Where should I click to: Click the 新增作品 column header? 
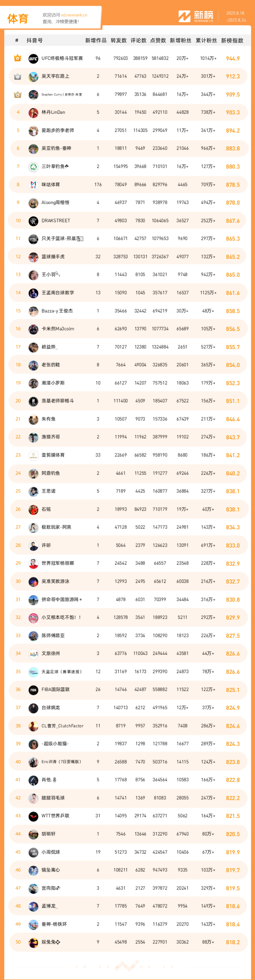tap(96, 40)
